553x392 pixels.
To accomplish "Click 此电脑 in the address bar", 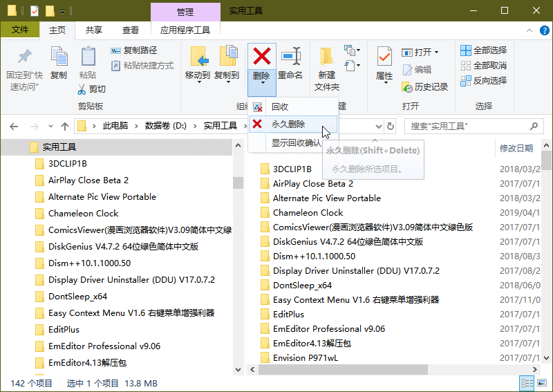I will click(115, 126).
